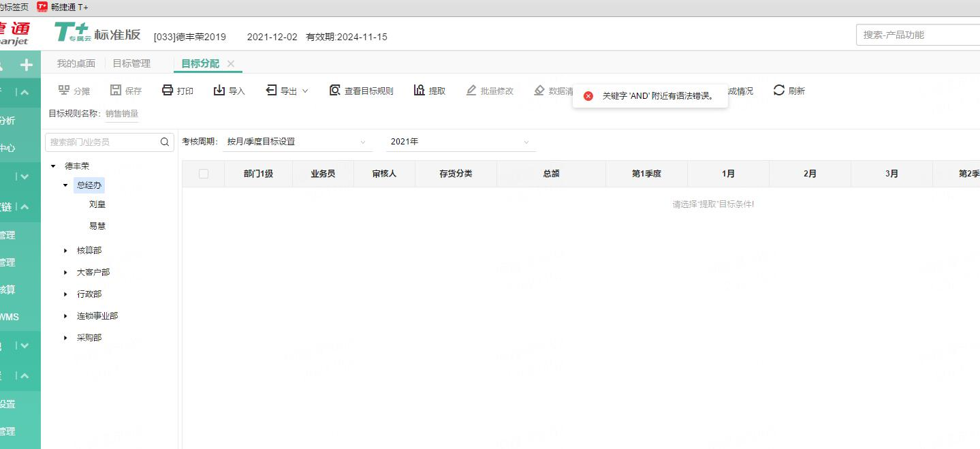
Task: Click the white plus icon in green sidebar
Action: tap(27, 65)
